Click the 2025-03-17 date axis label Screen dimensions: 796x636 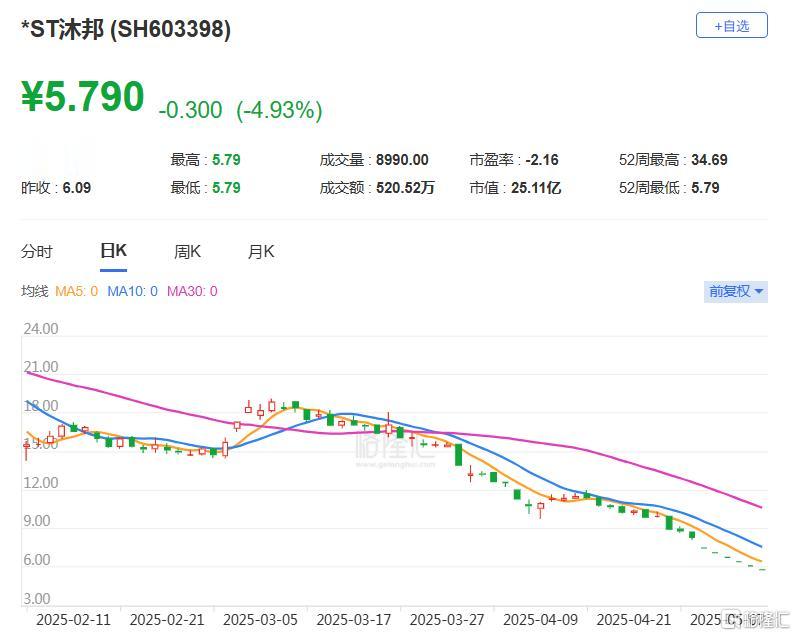pos(354,620)
